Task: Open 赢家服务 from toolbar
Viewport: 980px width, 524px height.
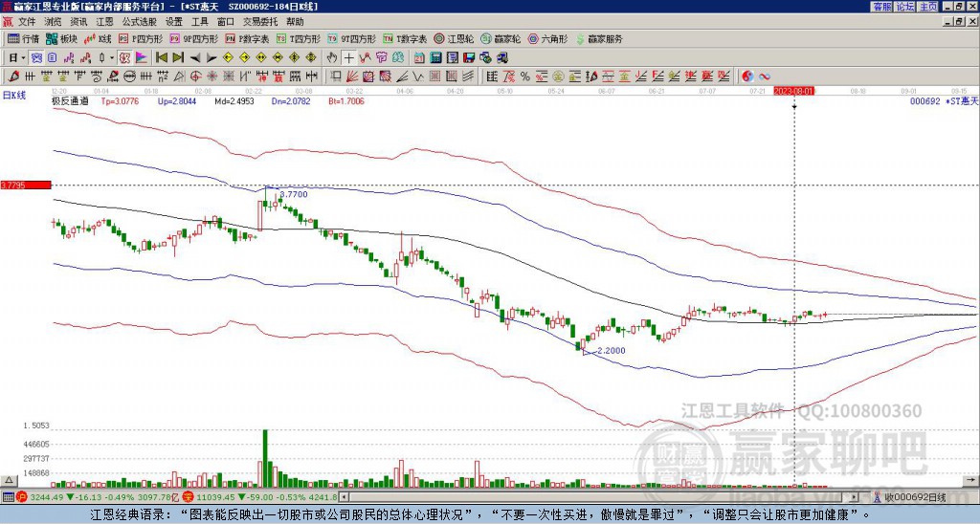Action: click(x=599, y=38)
